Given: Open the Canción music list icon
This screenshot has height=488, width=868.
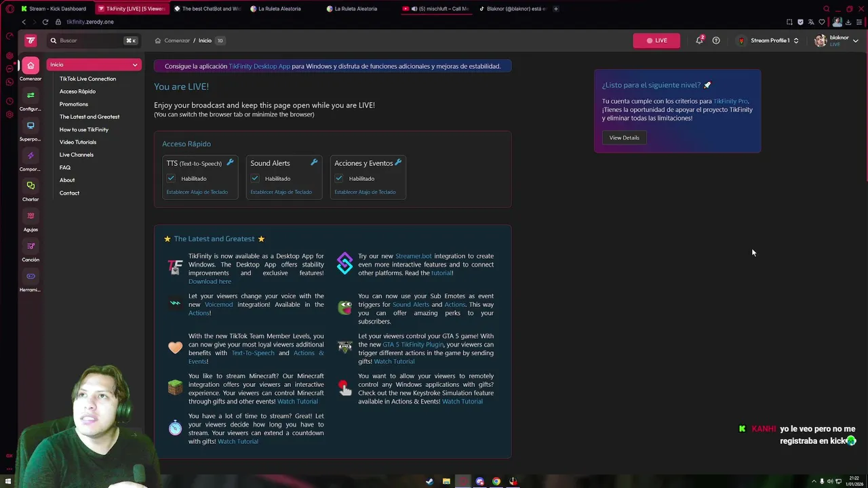Looking at the screenshot, I should coord(31,246).
